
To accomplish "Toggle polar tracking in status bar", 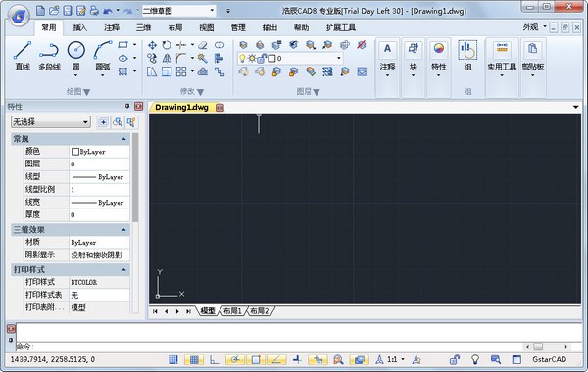I will (235, 360).
